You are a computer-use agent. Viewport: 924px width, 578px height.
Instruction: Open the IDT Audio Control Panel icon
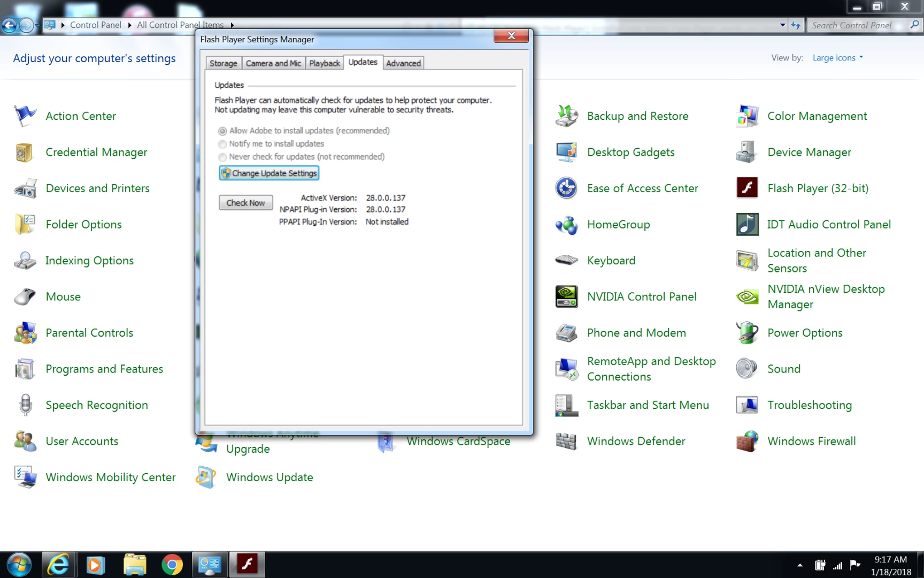click(747, 224)
